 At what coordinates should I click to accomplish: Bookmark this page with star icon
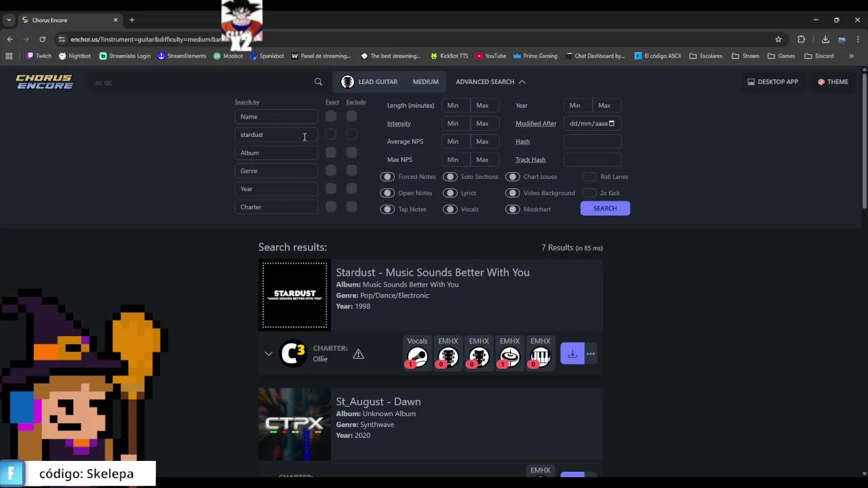[x=778, y=39]
